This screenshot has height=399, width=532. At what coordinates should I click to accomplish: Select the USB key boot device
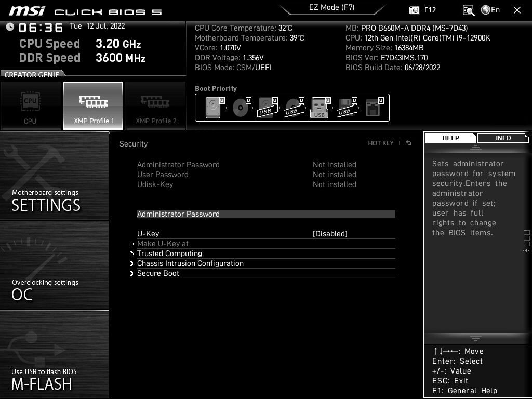pos(320,108)
